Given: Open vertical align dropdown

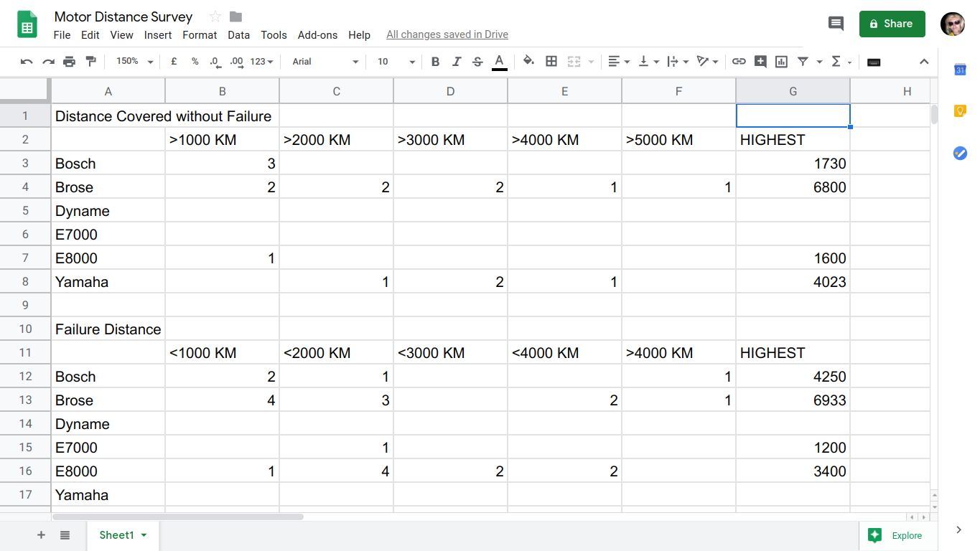Looking at the screenshot, I should pyautogui.click(x=648, y=62).
